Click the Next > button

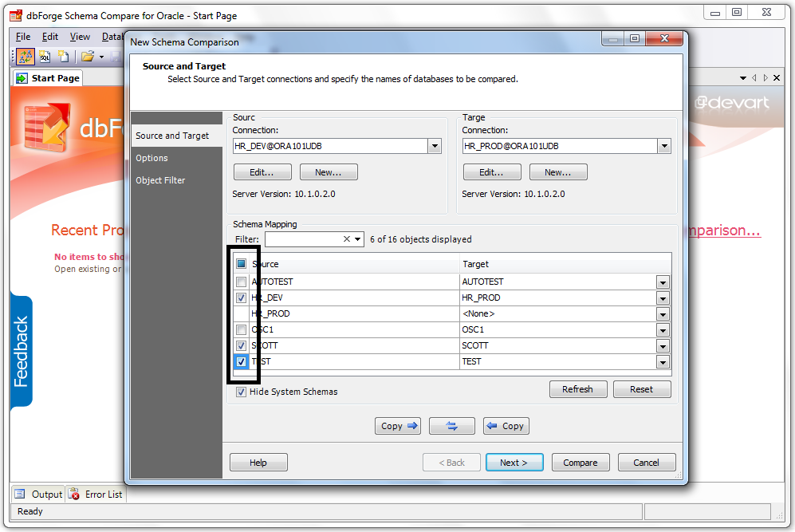[x=514, y=463]
